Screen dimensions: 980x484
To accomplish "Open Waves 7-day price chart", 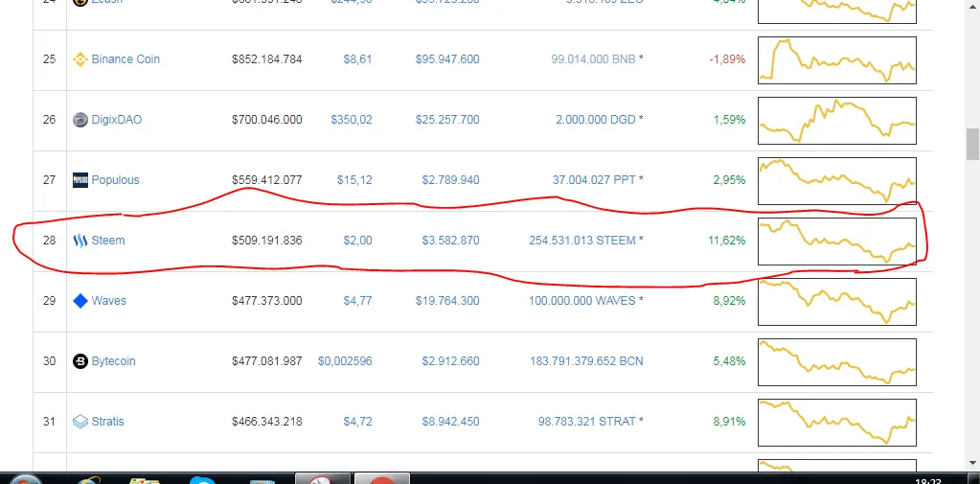I will (x=837, y=301).
